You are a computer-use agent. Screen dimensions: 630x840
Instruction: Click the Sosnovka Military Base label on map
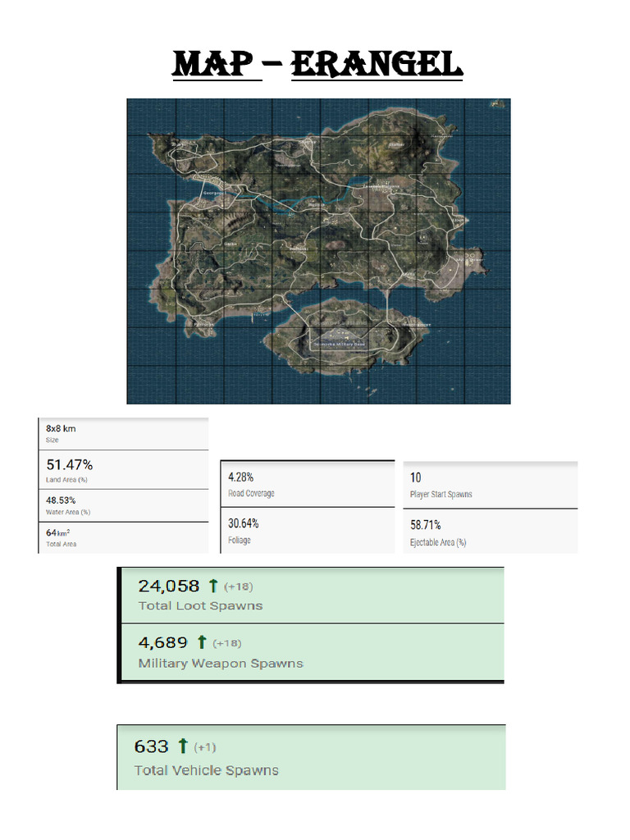[339, 344]
